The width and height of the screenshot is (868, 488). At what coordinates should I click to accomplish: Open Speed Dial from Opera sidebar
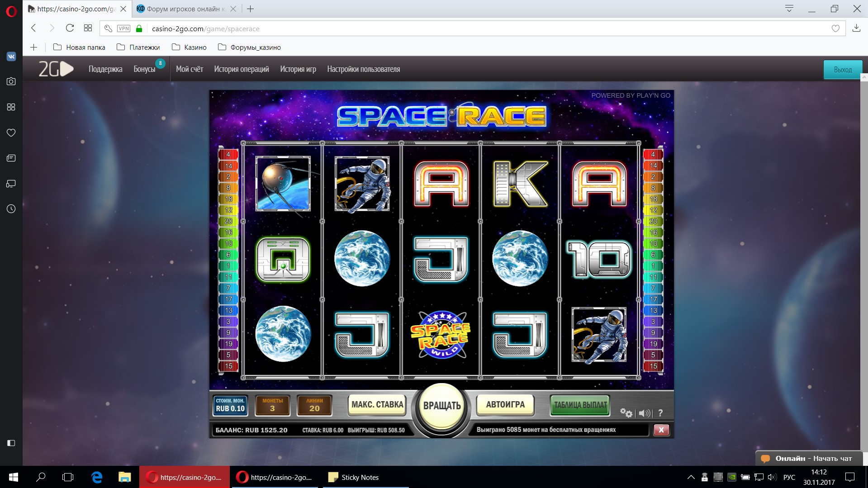click(x=11, y=107)
